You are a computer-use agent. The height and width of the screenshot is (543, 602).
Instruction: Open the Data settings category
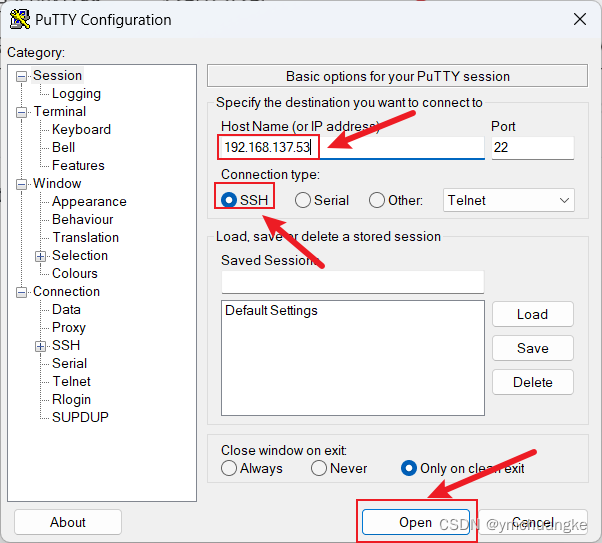(66, 310)
